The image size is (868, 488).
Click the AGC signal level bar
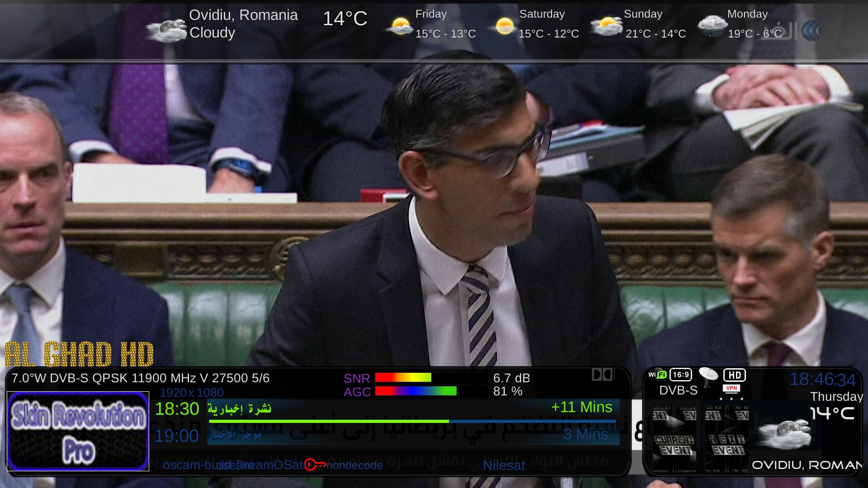click(x=416, y=391)
